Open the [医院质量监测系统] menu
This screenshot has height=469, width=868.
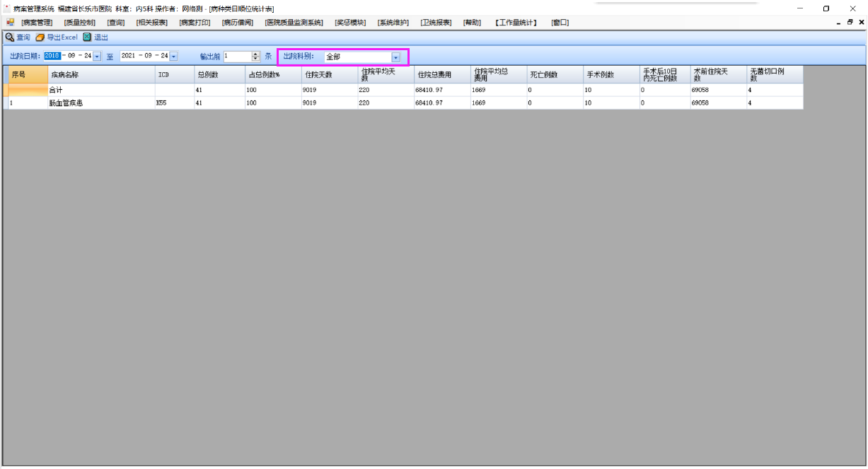point(294,23)
